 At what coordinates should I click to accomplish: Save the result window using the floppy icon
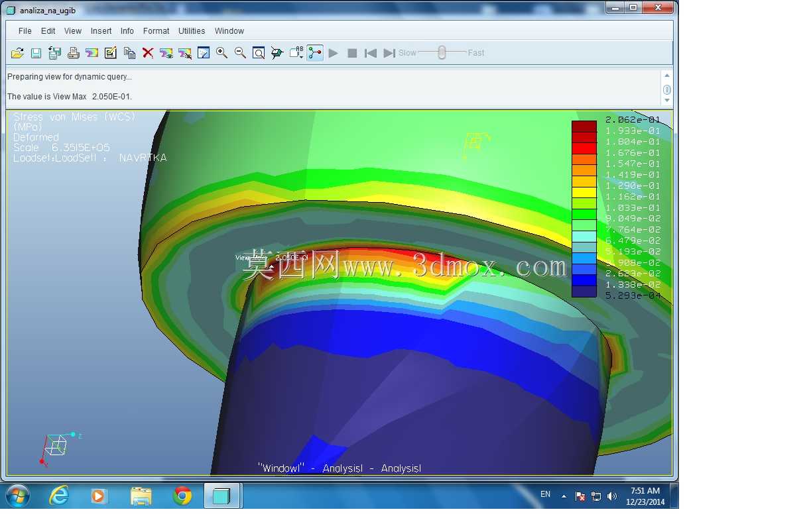click(x=36, y=53)
